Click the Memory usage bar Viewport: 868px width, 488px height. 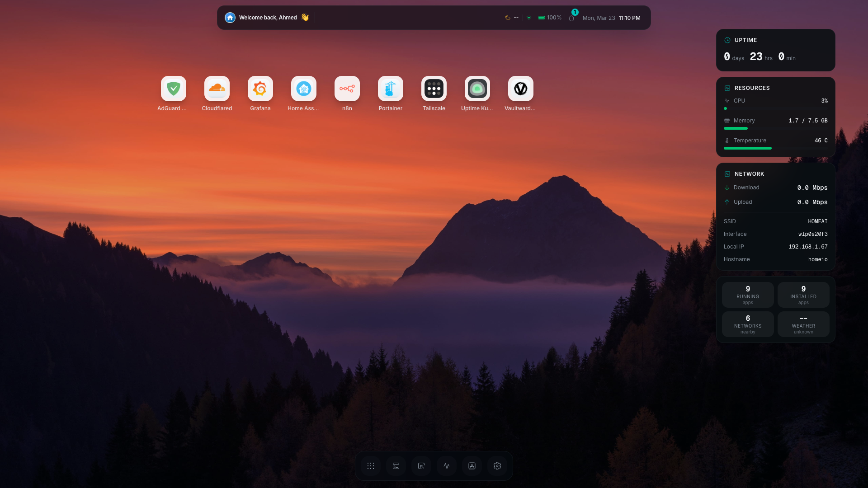[736, 128]
